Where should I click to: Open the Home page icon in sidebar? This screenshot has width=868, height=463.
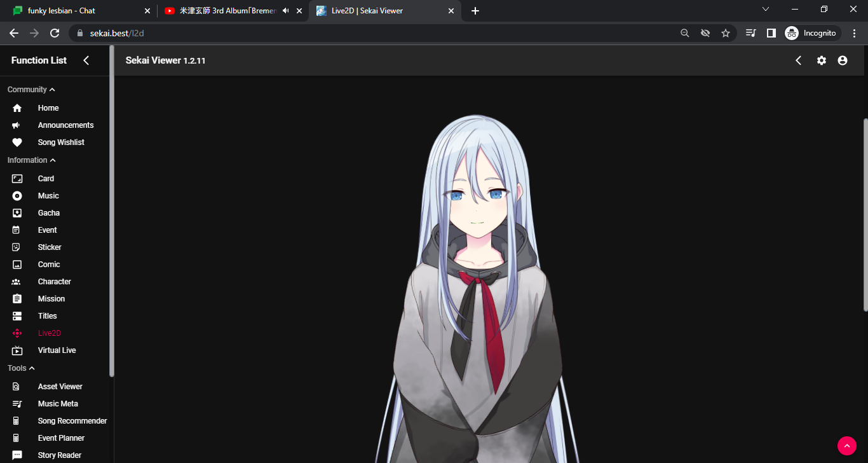[17, 108]
